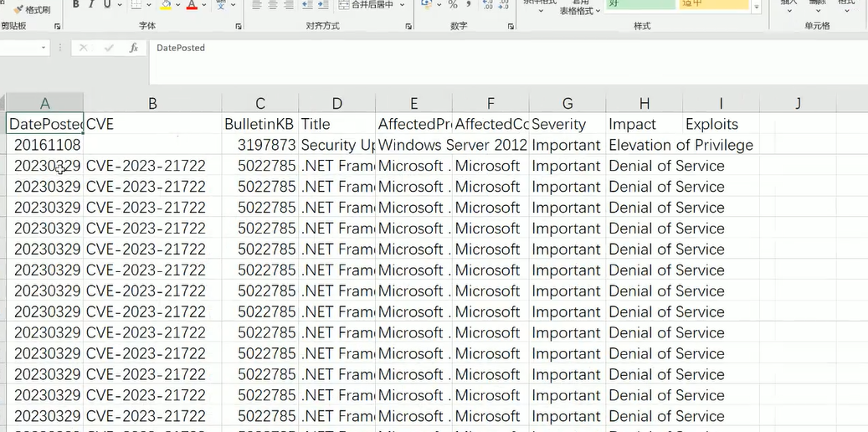Select column header G
868x432 pixels.
coord(568,103)
